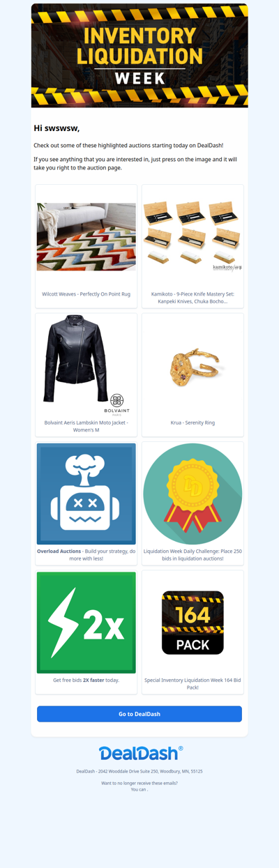Click the unsubscribe text below the address
This screenshot has width=279, height=868.
pos(139,786)
